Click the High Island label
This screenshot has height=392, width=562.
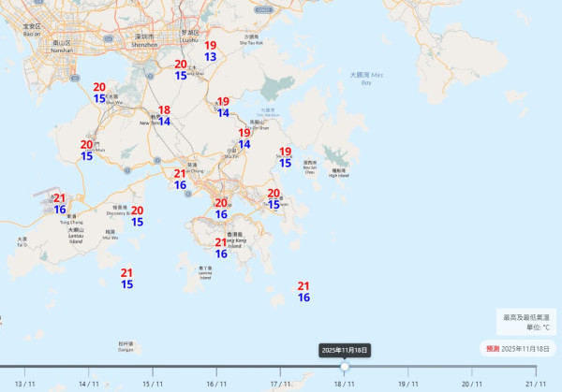click(x=339, y=173)
